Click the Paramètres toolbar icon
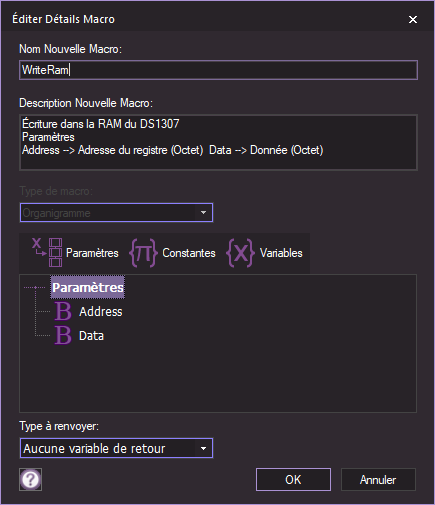The height and width of the screenshot is (505, 435). pyautogui.click(x=47, y=252)
